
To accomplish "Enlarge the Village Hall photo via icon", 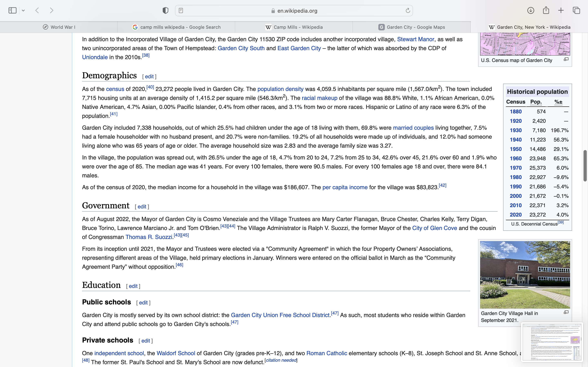I will [x=566, y=312].
